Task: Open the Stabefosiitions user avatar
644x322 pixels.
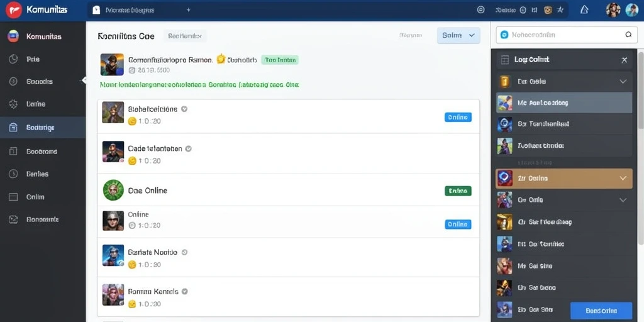Action: pyautogui.click(x=113, y=113)
